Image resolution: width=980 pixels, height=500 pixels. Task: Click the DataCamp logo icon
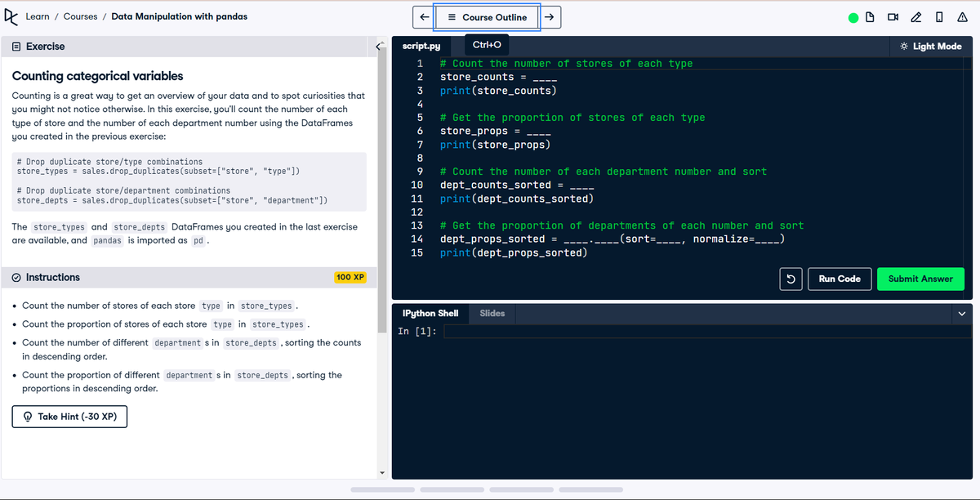pyautogui.click(x=11, y=16)
